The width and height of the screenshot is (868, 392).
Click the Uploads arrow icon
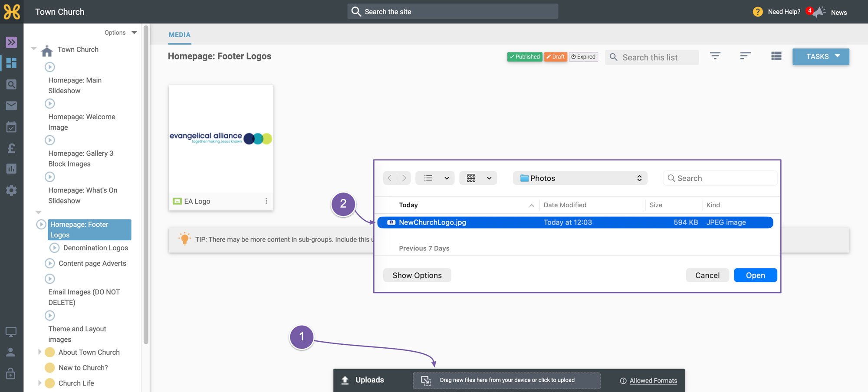tap(345, 380)
